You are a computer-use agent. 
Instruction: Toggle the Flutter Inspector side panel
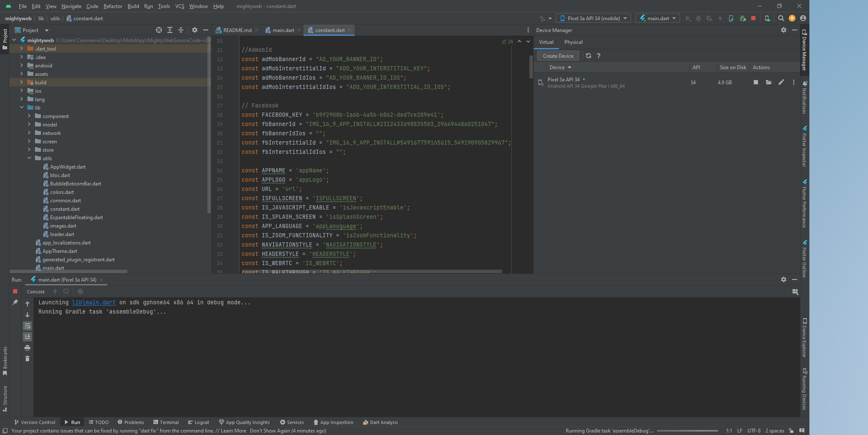pos(804,146)
